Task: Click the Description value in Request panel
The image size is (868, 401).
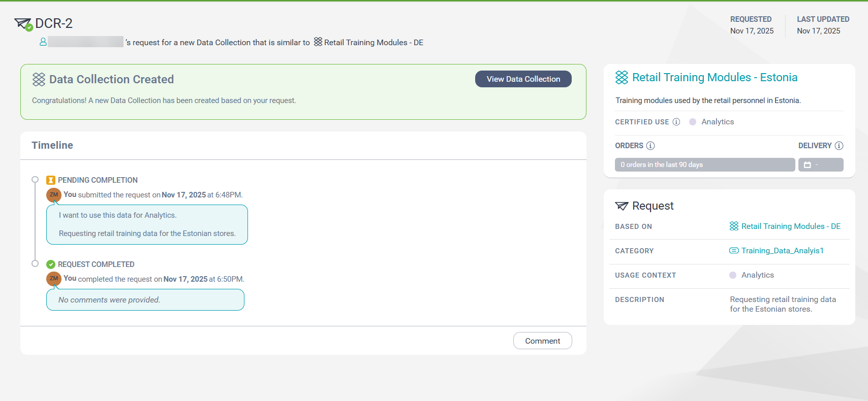Action: tap(783, 305)
